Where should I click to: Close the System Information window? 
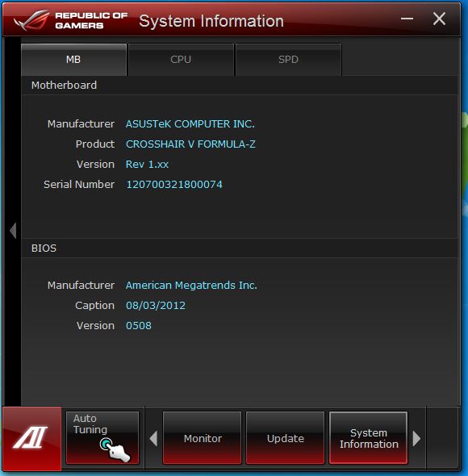click(x=439, y=19)
